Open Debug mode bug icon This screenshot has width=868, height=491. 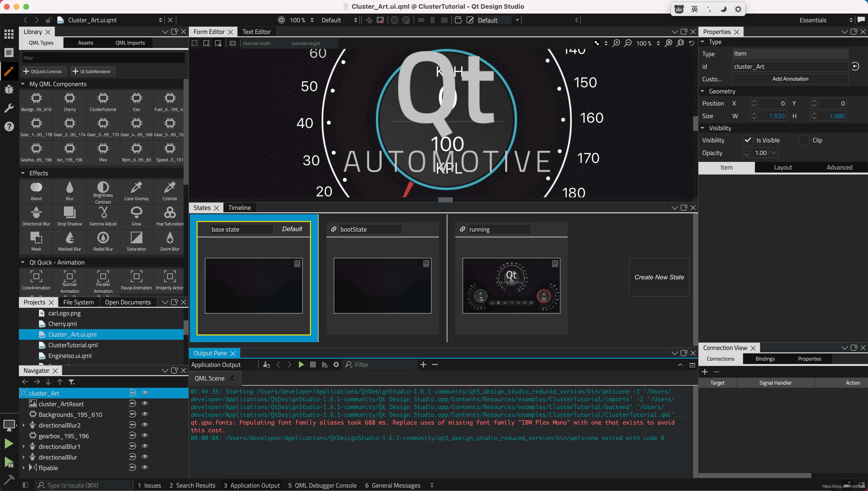[x=9, y=89]
